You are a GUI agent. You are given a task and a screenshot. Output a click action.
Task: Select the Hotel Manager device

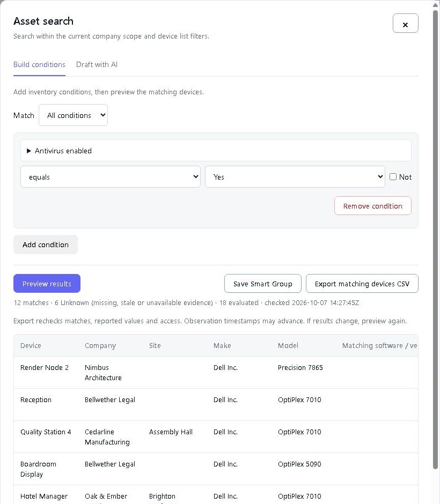point(44,496)
